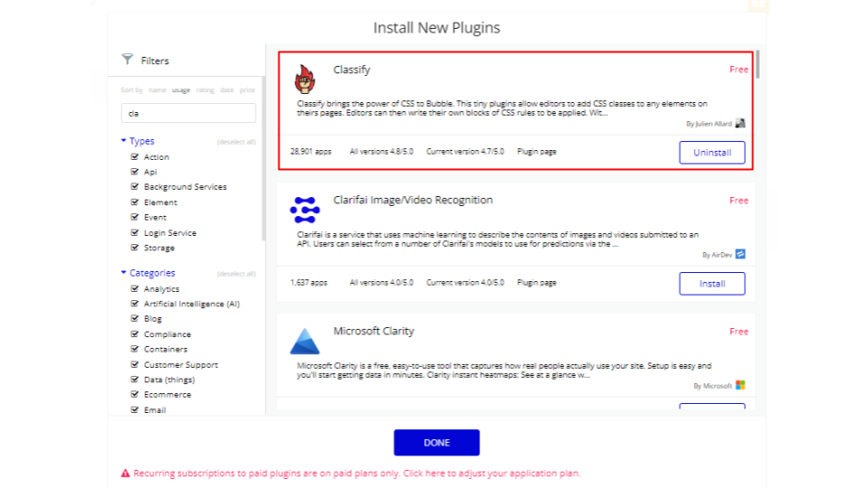Screen dimensions: 868x488
Task: Click 'By Julien Allard' author text
Action: 709,124
